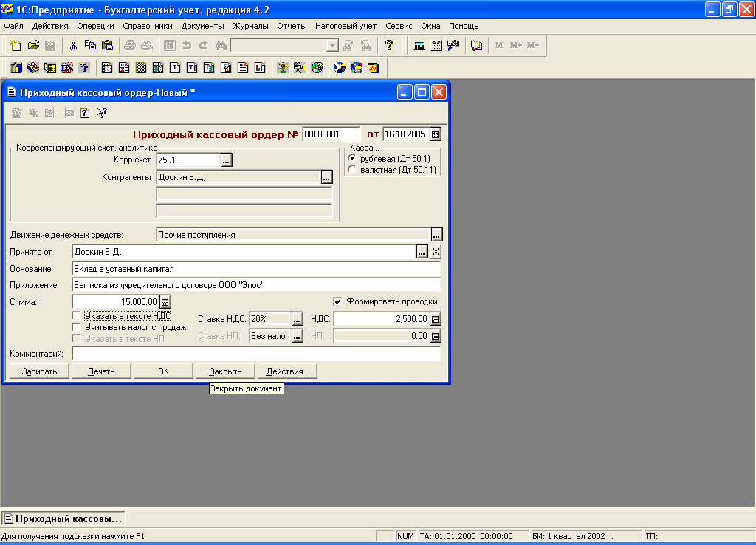Switch to Приходный кассовы... window tab

[x=63, y=519]
